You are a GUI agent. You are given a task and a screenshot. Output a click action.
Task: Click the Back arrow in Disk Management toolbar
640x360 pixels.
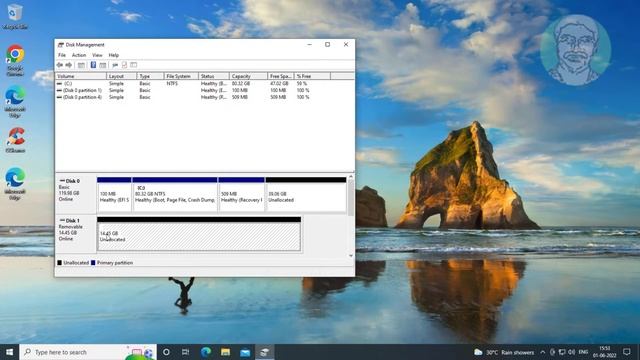tap(60, 65)
